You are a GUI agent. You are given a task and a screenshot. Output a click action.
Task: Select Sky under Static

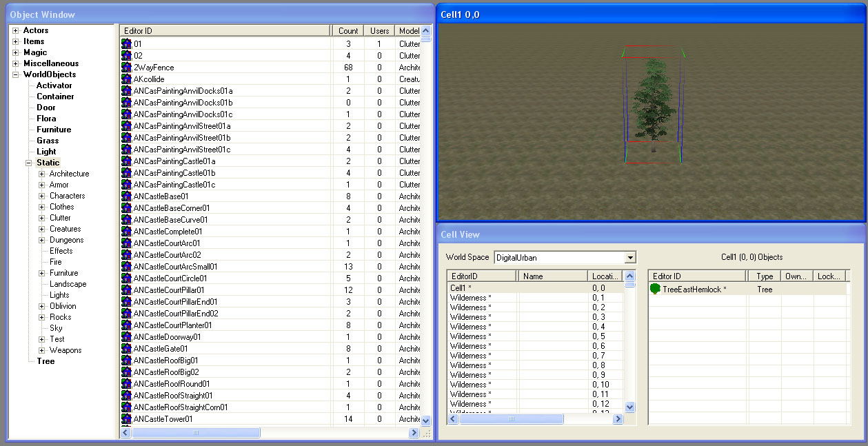pyautogui.click(x=56, y=328)
